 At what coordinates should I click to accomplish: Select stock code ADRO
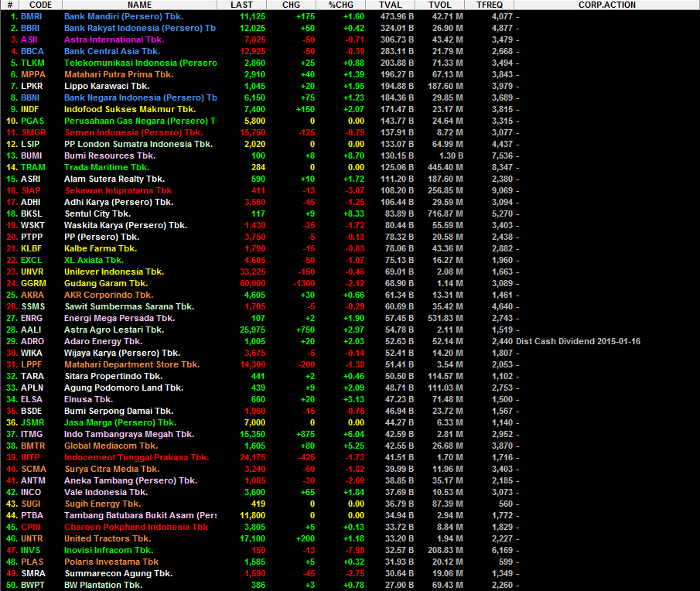(x=32, y=341)
